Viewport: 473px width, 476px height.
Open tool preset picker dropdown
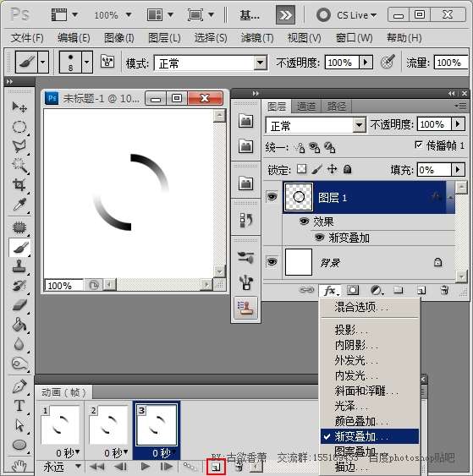coord(43,62)
